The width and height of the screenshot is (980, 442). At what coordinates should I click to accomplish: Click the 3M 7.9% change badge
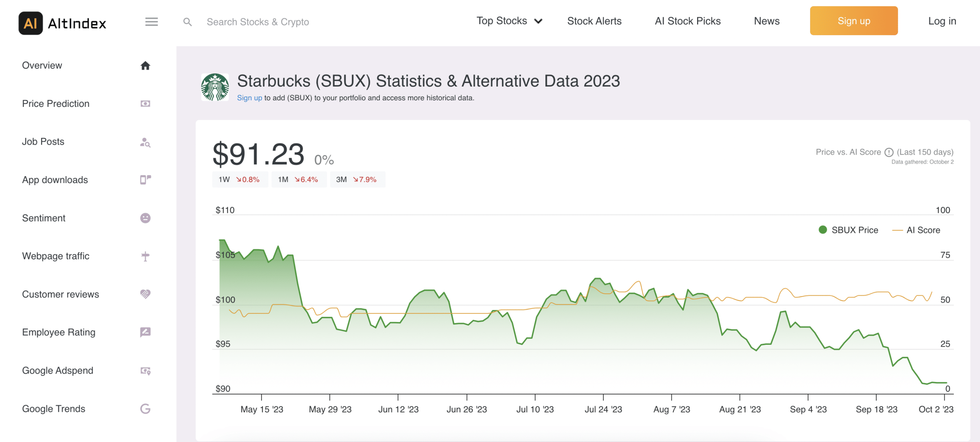point(357,180)
